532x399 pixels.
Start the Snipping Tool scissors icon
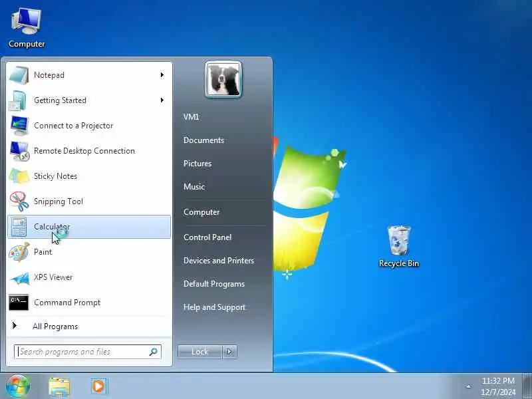(19, 201)
